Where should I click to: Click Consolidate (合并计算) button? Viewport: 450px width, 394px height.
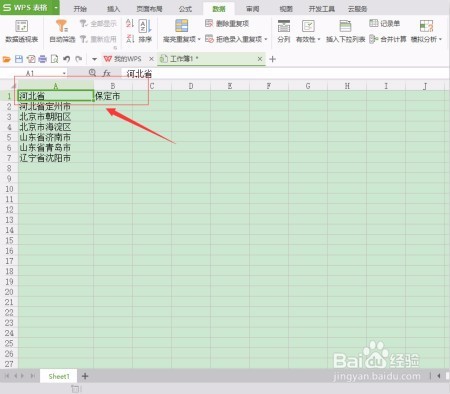(388, 39)
